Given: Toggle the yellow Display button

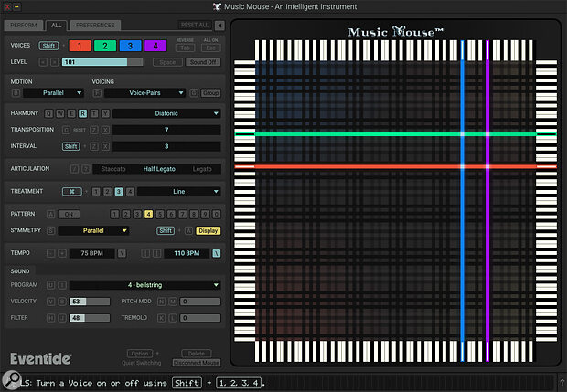Looking at the screenshot, I should click(209, 230).
